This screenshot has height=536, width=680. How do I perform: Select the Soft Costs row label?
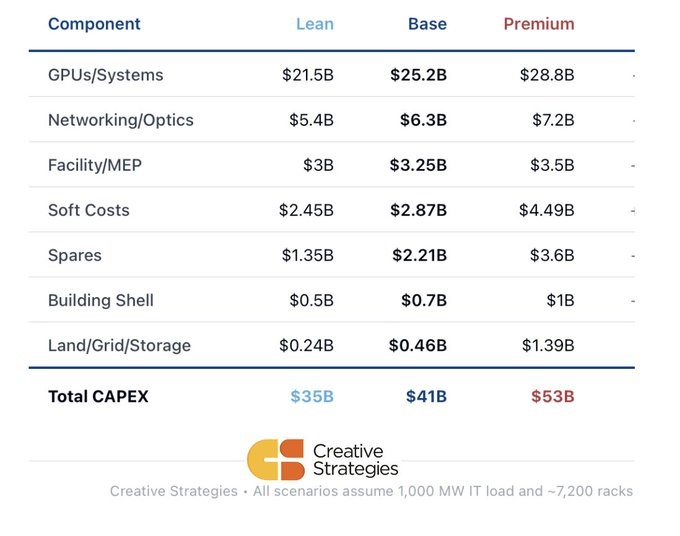pos(89,210)
